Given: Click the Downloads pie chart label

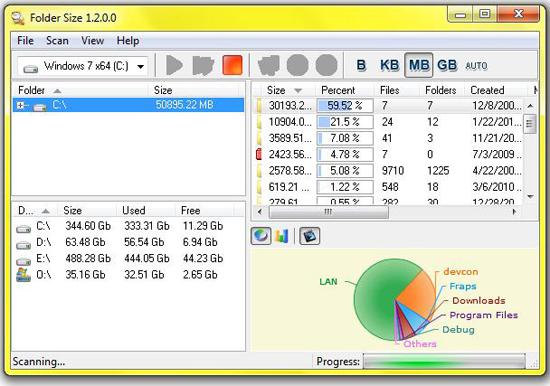Looking at the screenshot, I should 479,301.
